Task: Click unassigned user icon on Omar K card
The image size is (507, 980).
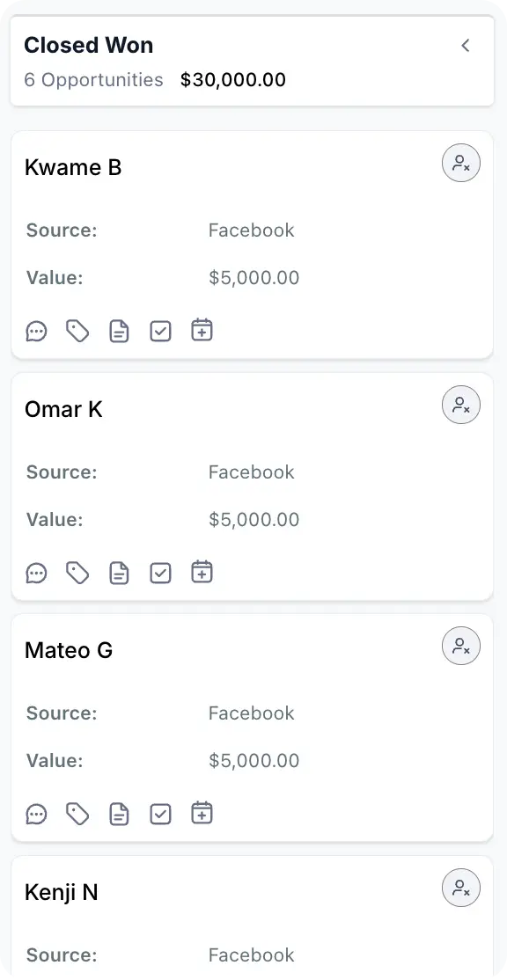Action: click(x=461, y=405)
